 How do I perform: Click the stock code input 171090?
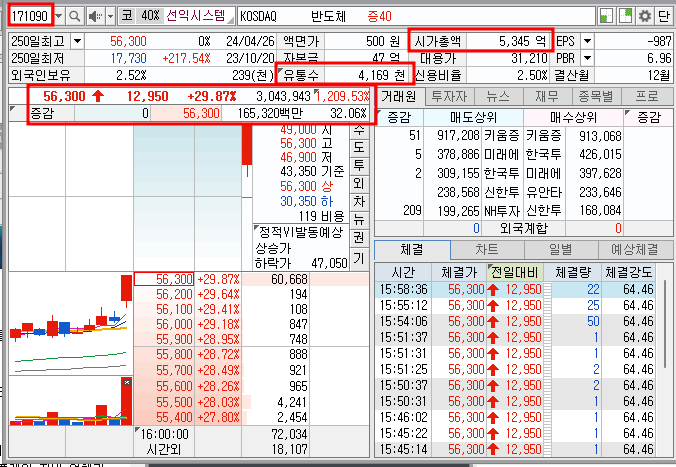30,16
